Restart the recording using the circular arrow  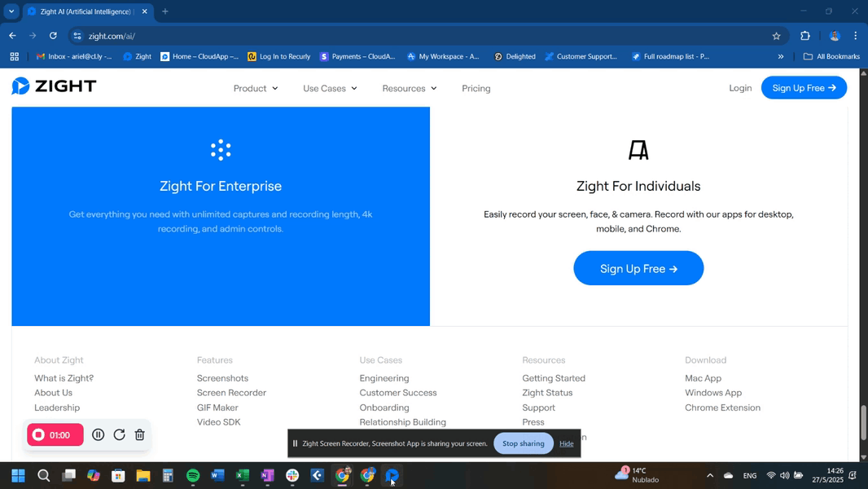(119, 434)
